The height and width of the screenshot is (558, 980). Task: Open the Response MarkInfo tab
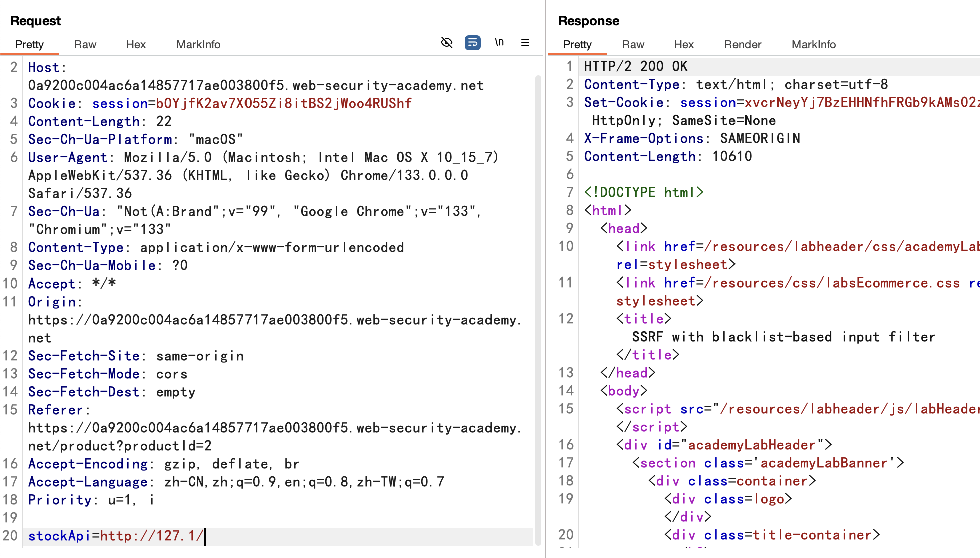click(813, 44)
